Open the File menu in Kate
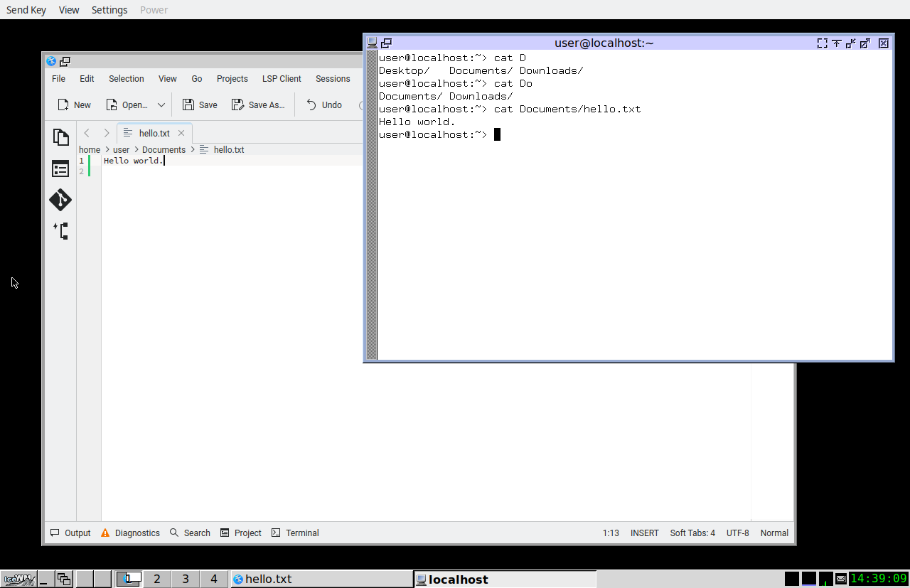The width and height of the screenshot is (910, 588). pos(59,79)
